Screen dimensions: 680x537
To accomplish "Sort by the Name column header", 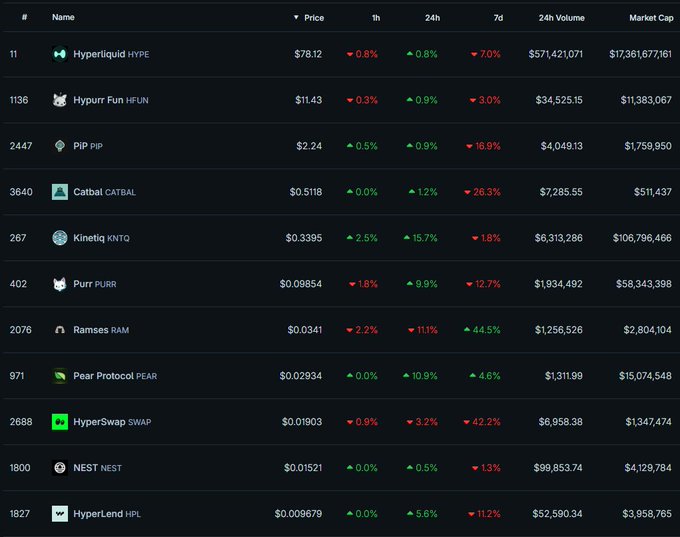I will pos(63,17).
